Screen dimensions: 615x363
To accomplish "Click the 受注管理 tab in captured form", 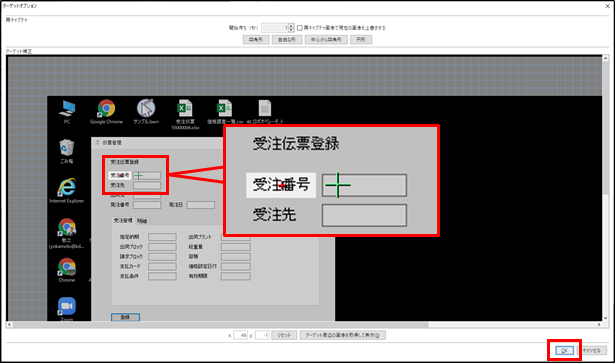I will point(123,221).
